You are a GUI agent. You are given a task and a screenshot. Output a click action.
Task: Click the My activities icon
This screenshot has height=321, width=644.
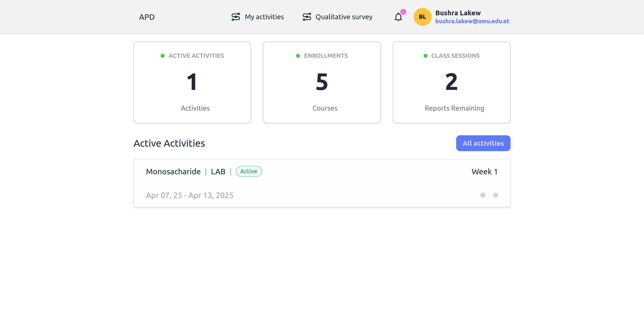(x=236, y=17)
